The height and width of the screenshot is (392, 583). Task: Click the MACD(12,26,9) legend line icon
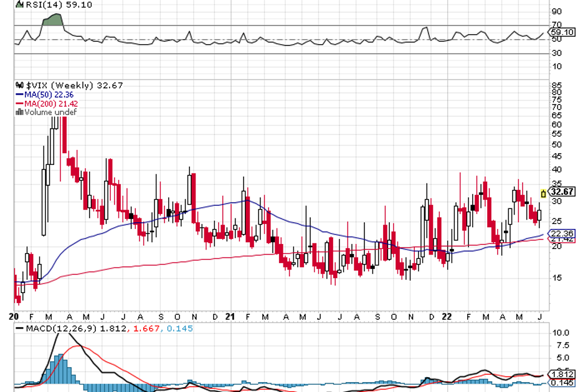point(19,327)
